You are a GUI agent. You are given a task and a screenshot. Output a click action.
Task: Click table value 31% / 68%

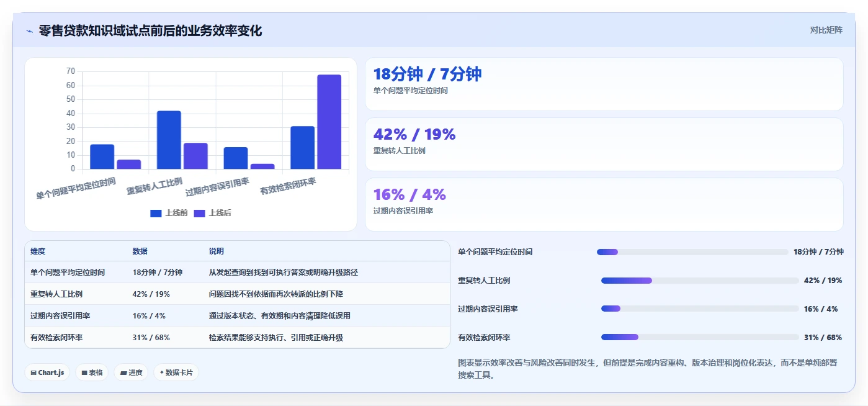[151, 338]
